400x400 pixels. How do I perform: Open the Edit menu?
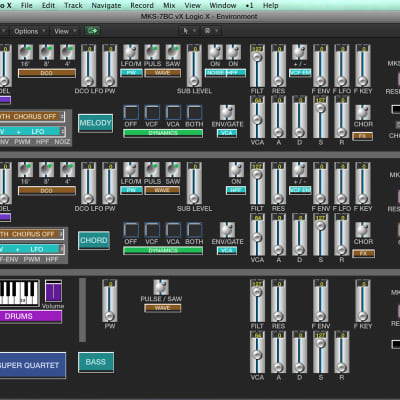[48, 5]
